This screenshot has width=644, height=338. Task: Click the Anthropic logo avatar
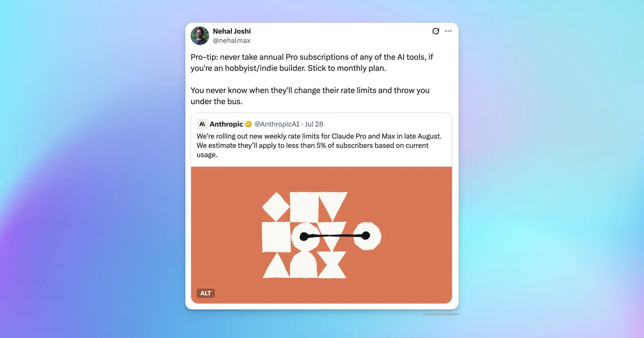(x=202, y=124)
